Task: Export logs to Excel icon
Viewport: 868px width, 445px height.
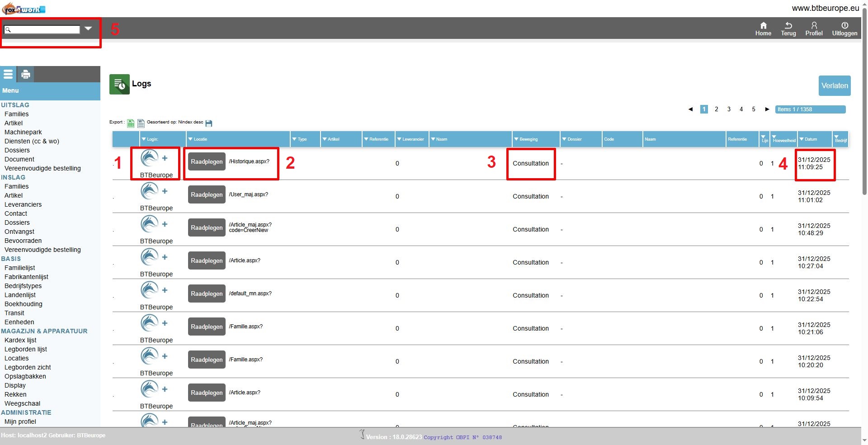Action: [x=131, y=123]
